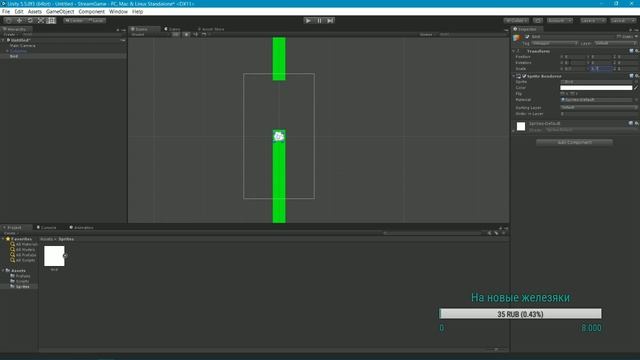Image resolution: width=640 pixels, height=360 pixels.
Task: Collapse the Assets folder tree
Action: 3,271
